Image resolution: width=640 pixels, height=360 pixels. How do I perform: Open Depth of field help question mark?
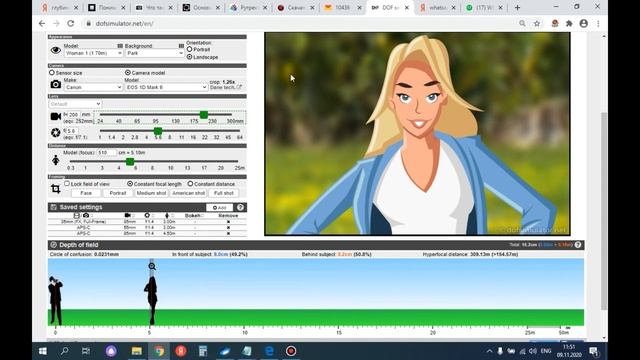point(578,245)
